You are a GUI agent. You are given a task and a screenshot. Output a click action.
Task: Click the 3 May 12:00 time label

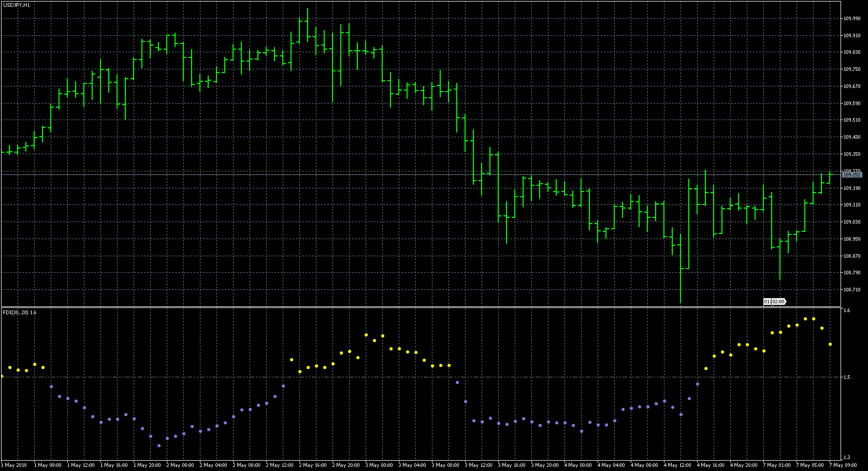pos(479,465)
